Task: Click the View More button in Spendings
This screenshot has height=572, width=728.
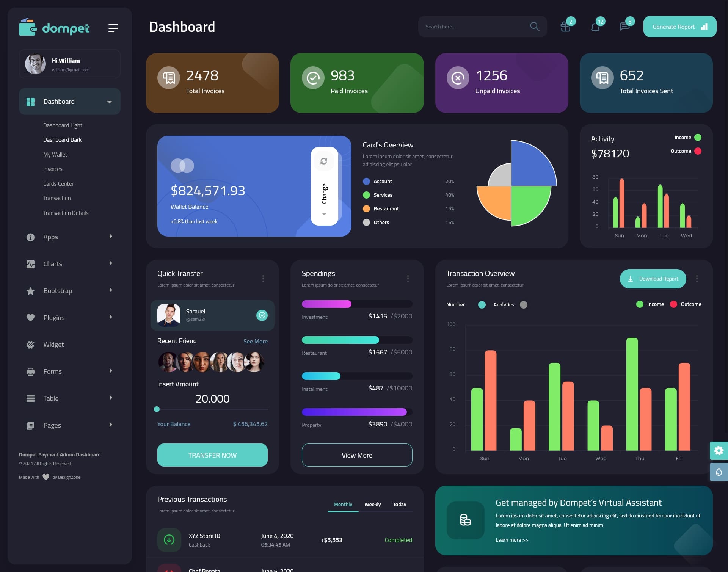Action: point(357,455)
